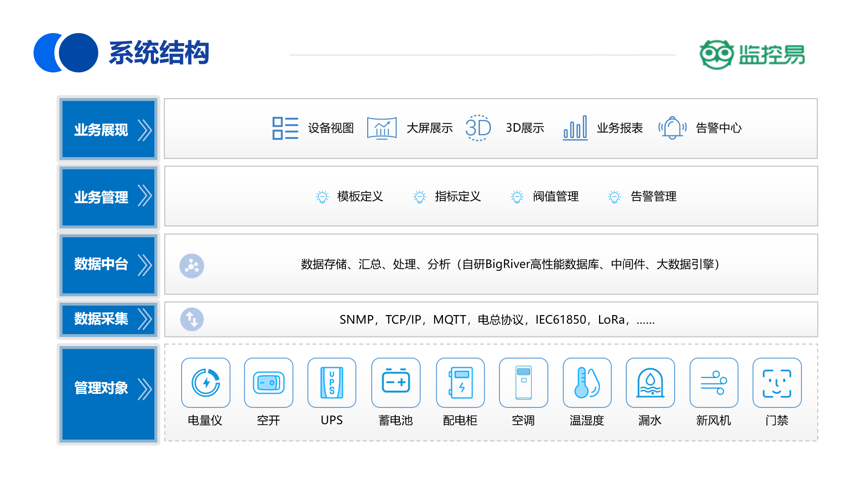Select the 空调 air conditioner icon
This screenshot has height=488, width=868.
[x=523, y=383]
